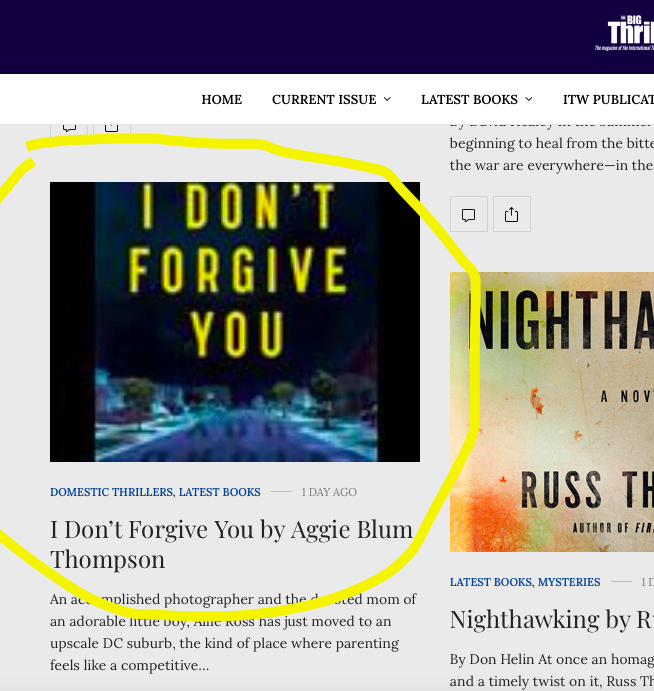Open I Don't Forgive You cover image
Image resolution: width=654 pixels, height=691 pixels.
tap(235, 322)
